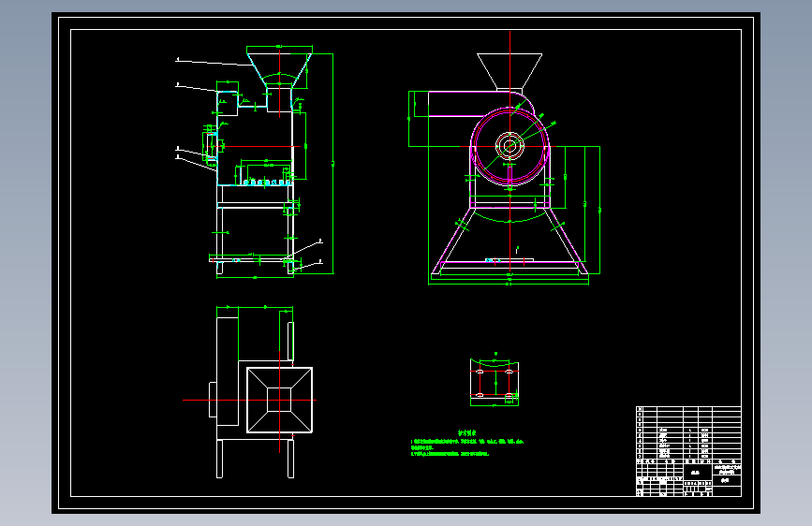Select the concentric hub at the drum center
The height and width of the screenshot is (526, 812).
coord(509,146)
